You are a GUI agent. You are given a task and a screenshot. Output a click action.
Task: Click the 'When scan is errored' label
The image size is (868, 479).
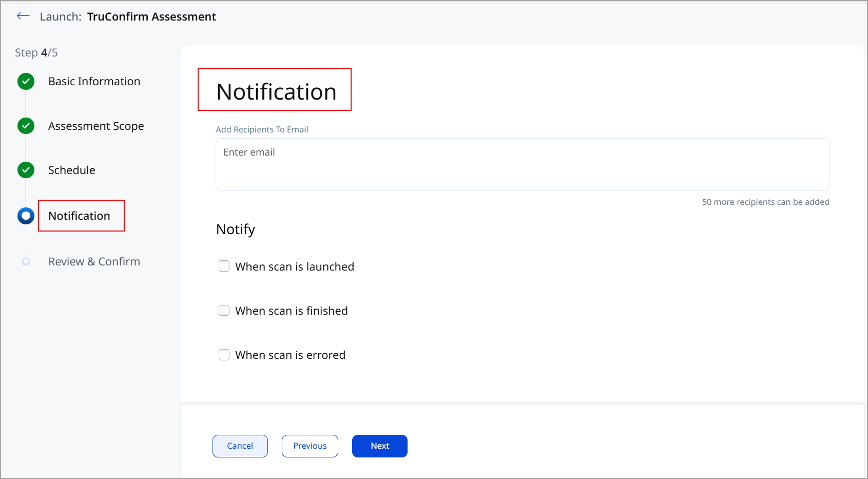click(290, 355)
